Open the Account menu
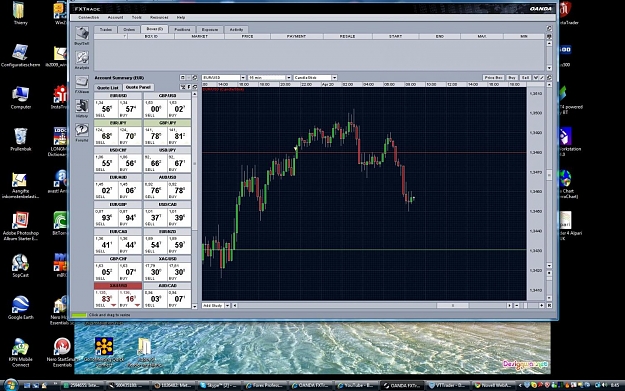 coord(115,18)
